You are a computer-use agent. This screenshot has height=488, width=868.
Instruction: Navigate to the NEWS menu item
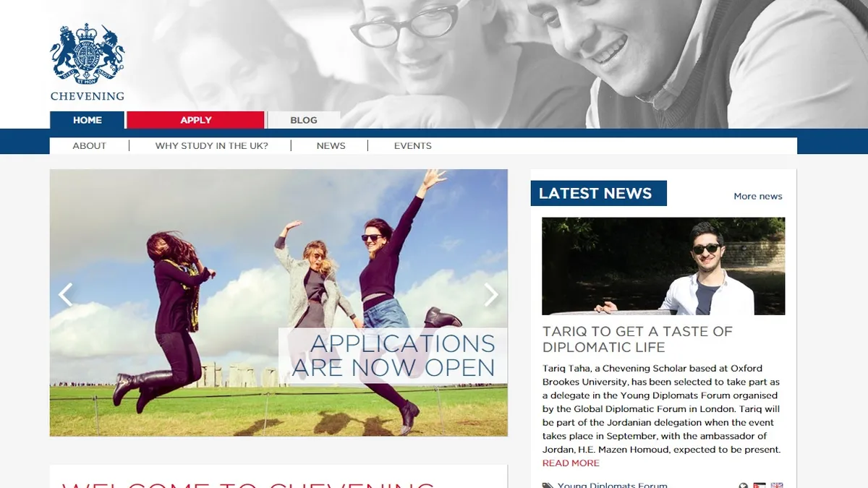coord(331,146)
